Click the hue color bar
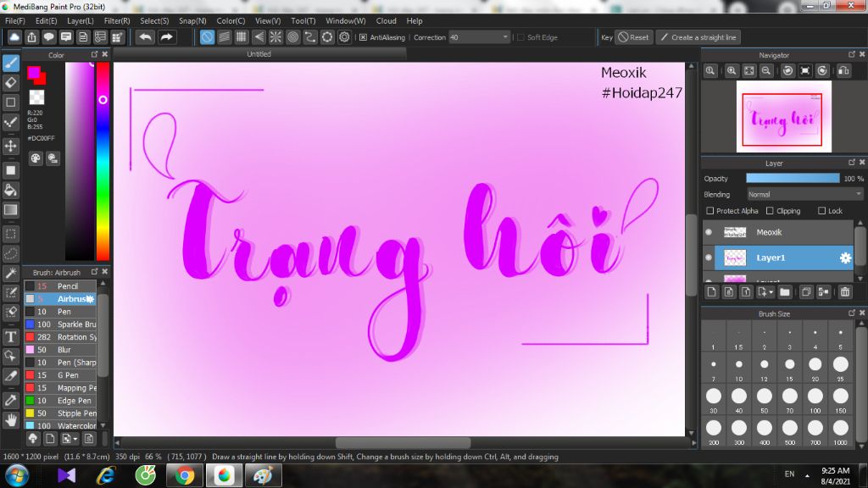Screen dimensions: 868x488 click(x=103, y=161)
